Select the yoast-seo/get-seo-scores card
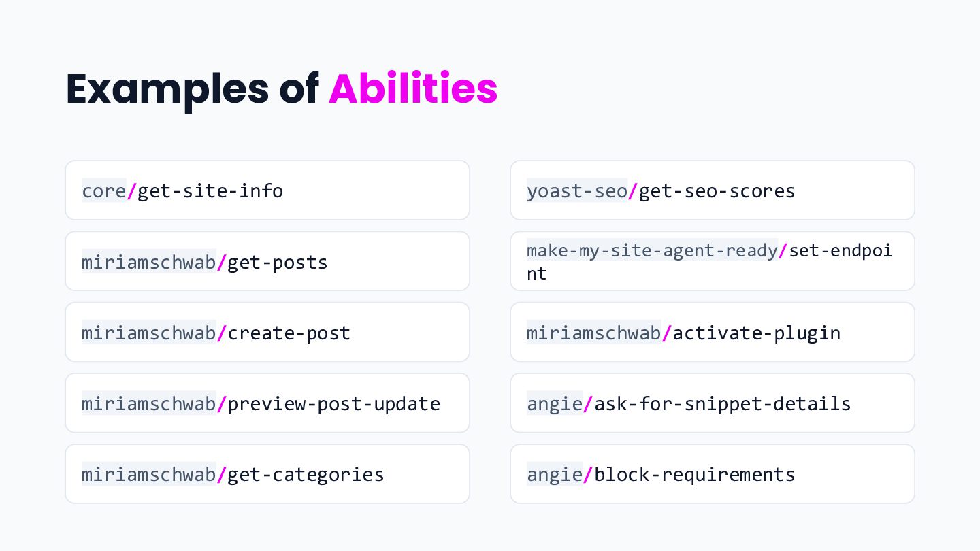The width and height of the screenshot is (980, 551). point(713,190)
